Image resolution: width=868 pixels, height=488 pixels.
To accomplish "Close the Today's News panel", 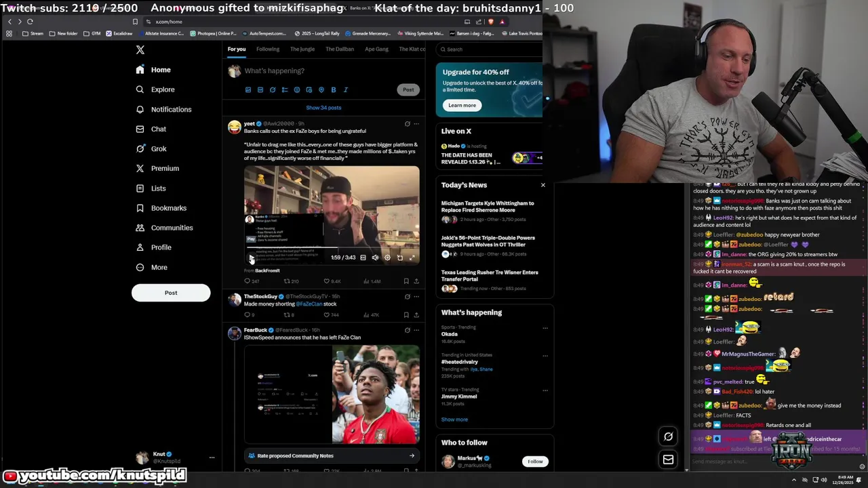I will (x=542, y=185).
